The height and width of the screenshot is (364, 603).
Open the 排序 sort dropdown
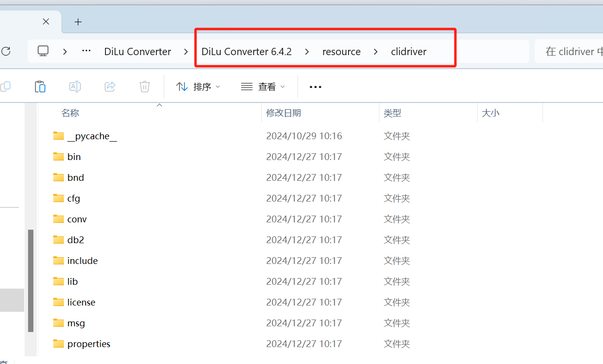click(198, 87)
